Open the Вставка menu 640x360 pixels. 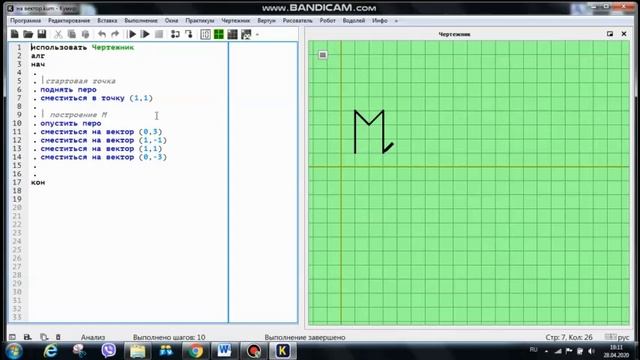(107, 20)
